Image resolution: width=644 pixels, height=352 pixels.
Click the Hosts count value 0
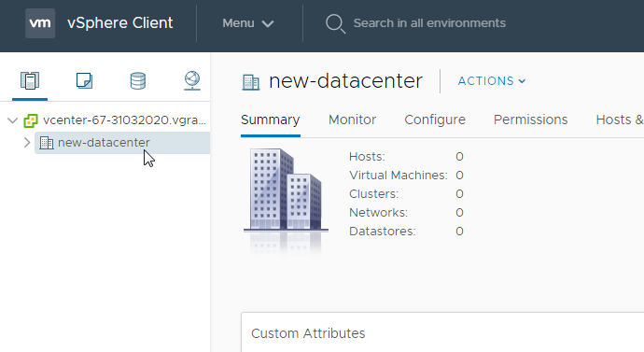[x=459, y=157]
